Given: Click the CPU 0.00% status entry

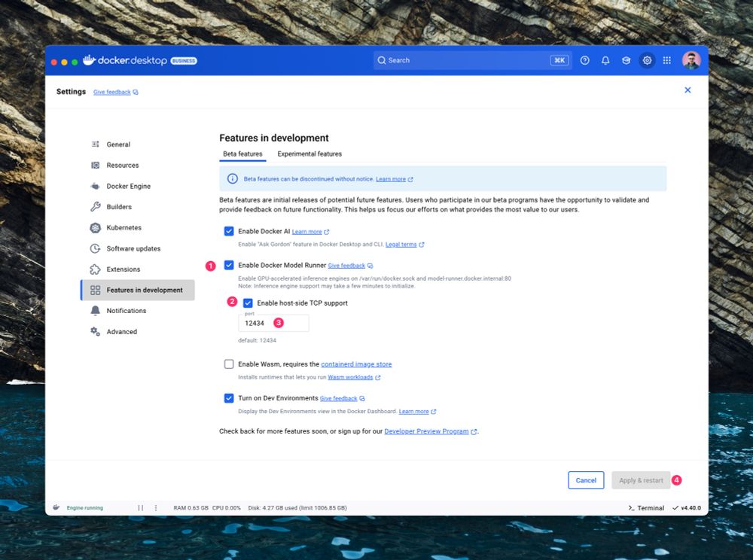Looking at the screenshot, I should click(x=226, y=508).
